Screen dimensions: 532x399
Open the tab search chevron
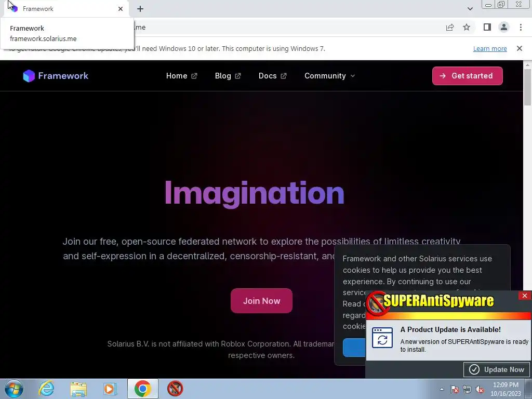pyautogui.click(x=470, y=9)
